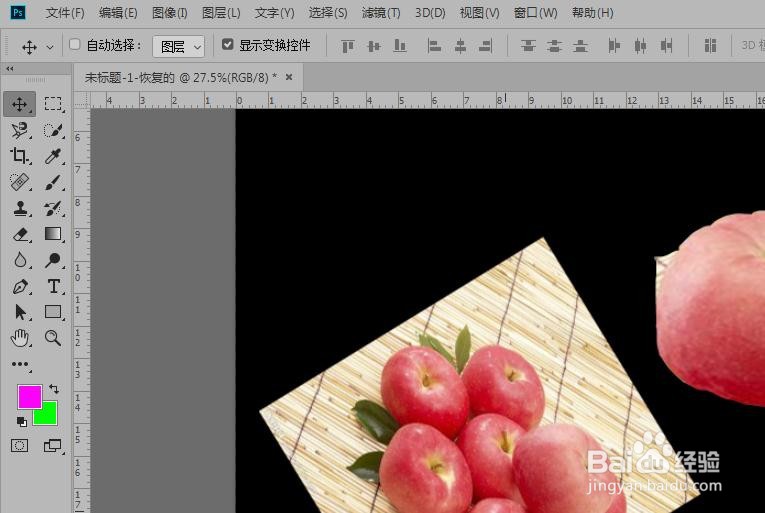Select the Lasso tool
The image size is (765, 513).
click(x=20, y=130)
